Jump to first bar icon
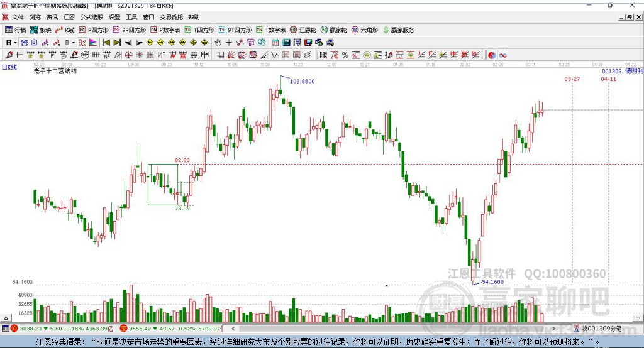This screenshot has height=348, width=644. click(106, 43)
